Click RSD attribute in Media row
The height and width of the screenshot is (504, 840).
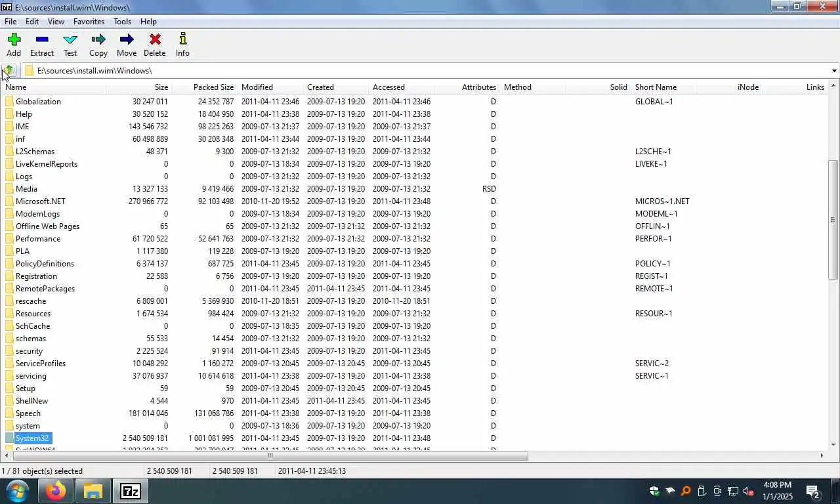[489, 189]
